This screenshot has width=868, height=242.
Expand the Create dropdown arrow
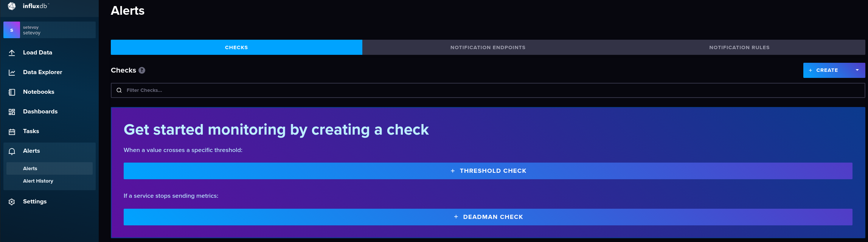(x=857, y=70)
